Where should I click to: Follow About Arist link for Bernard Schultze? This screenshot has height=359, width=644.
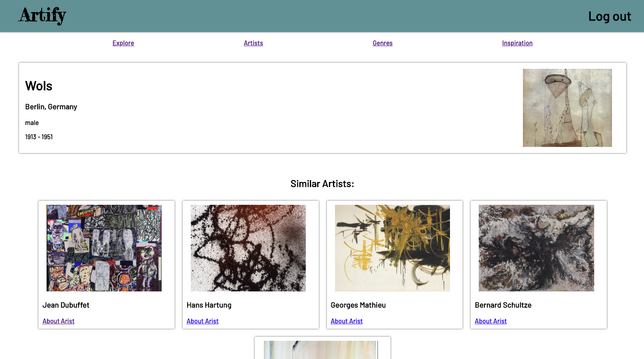[490, 321]
